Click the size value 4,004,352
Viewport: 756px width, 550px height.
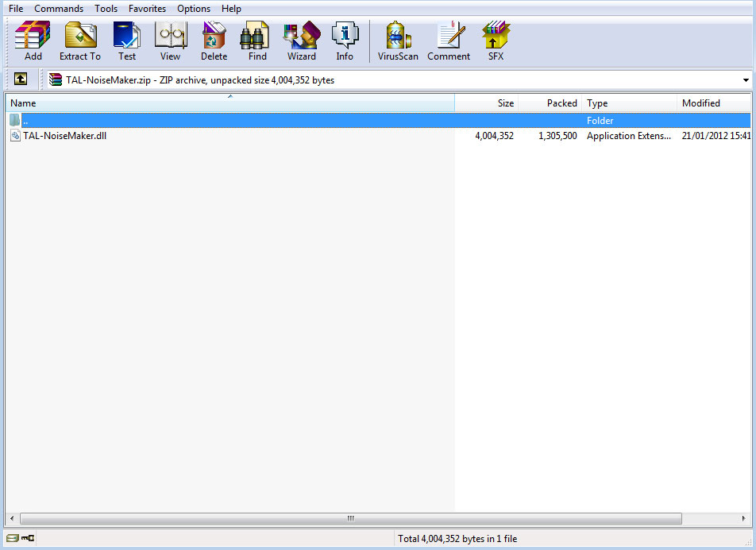[494, 136]
